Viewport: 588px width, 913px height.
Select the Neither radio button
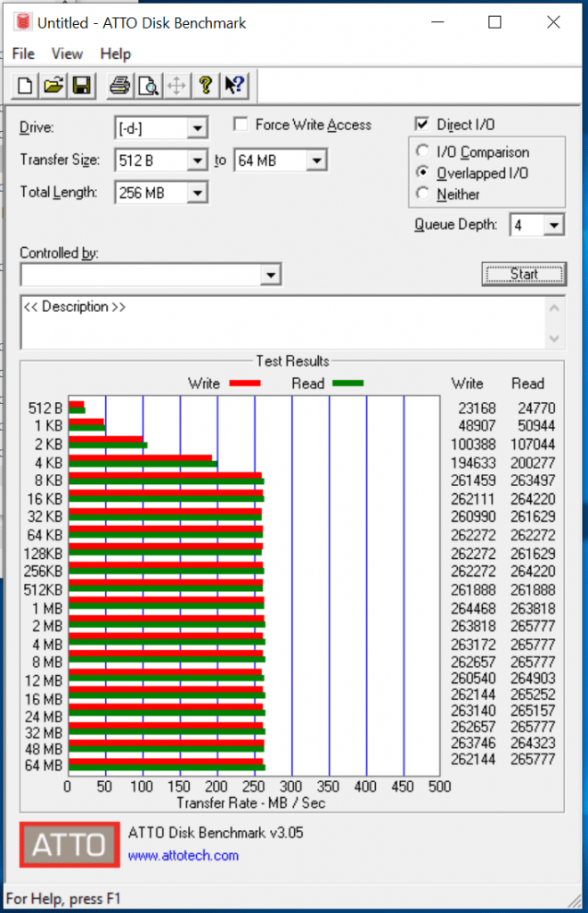point(423,193)
